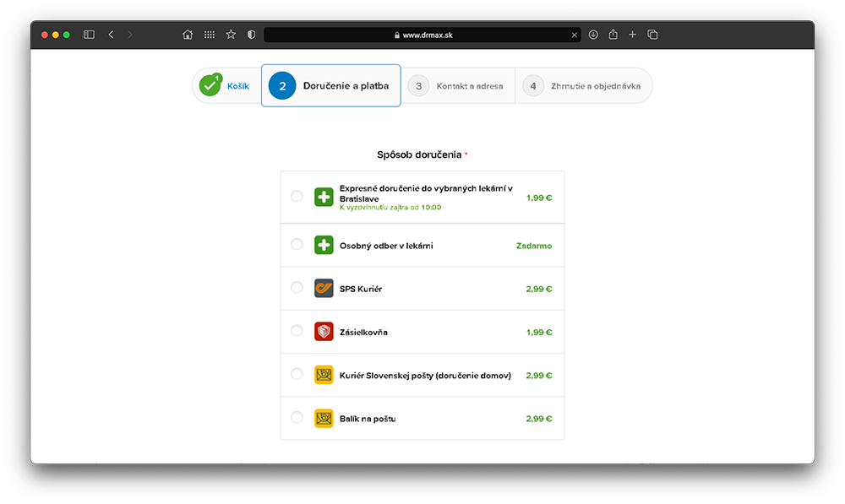Click the share icon in toolbar
The width and height of the screenshot is (845, 504).
(x=613, y=34)
